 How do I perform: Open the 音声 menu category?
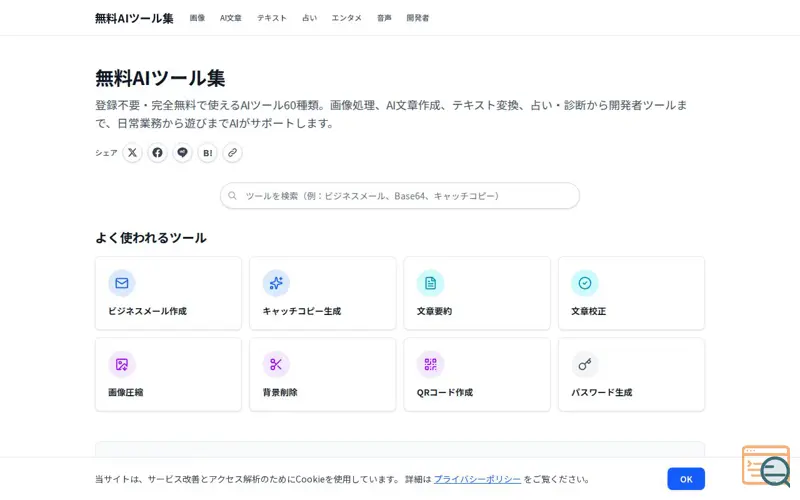pyautogui.click(x=384, y=18)
